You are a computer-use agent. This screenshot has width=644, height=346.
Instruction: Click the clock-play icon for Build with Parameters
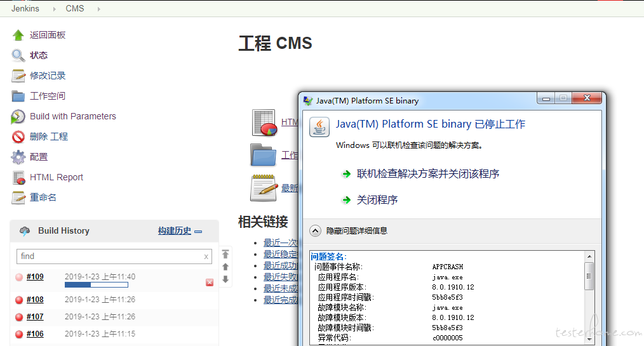(x=18, y=117)
